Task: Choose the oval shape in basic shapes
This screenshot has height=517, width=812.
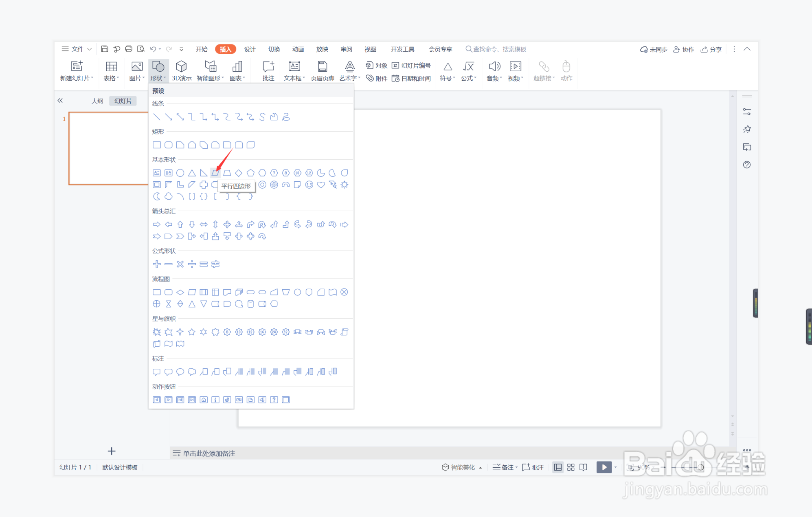Action: pos(180,173)
